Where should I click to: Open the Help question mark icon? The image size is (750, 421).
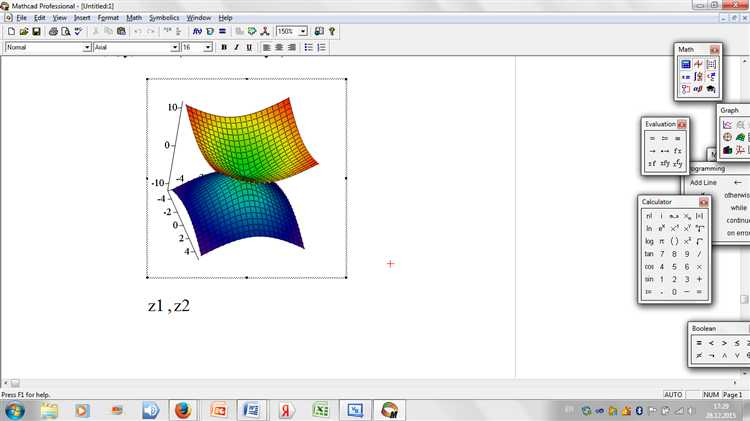333,32
